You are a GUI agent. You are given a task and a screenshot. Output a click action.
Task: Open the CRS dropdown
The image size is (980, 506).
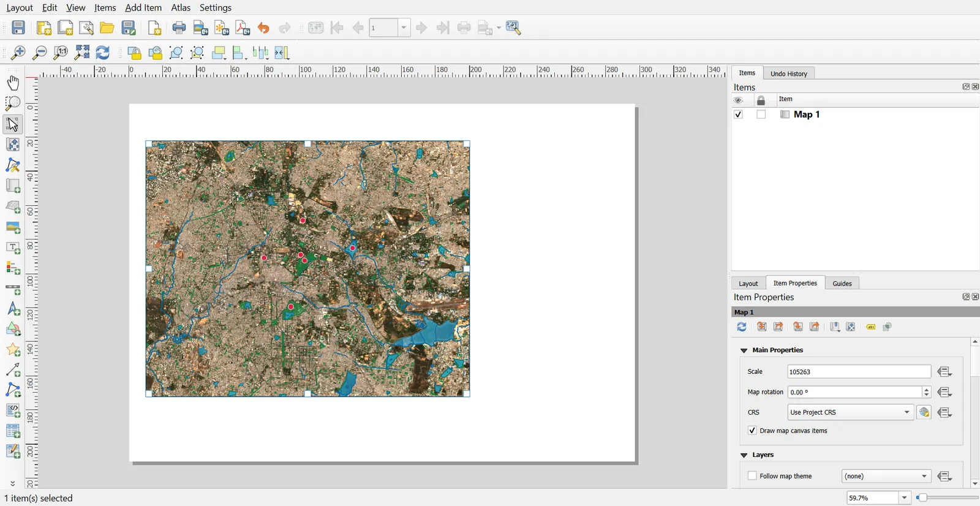[x=851, y=412]
